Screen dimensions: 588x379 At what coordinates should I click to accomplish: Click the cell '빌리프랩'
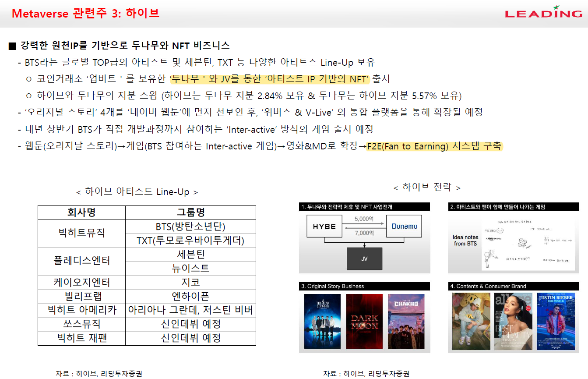point(81,296)
